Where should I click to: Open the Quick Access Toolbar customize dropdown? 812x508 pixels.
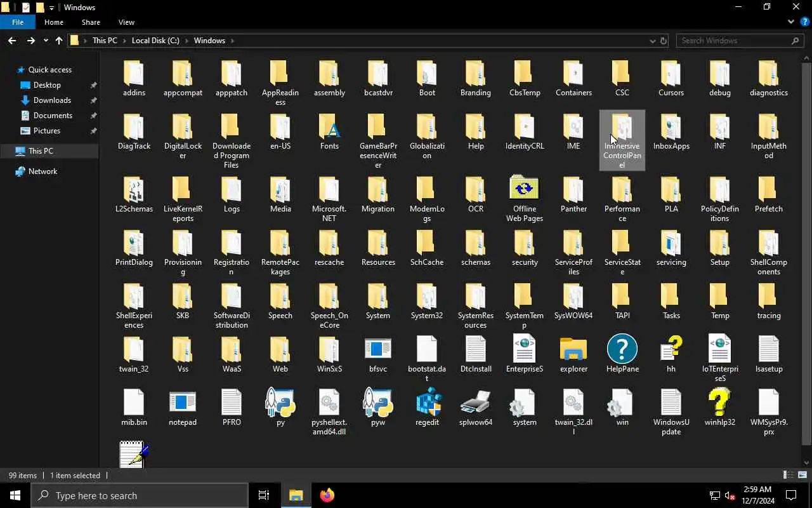pos(52,8)
